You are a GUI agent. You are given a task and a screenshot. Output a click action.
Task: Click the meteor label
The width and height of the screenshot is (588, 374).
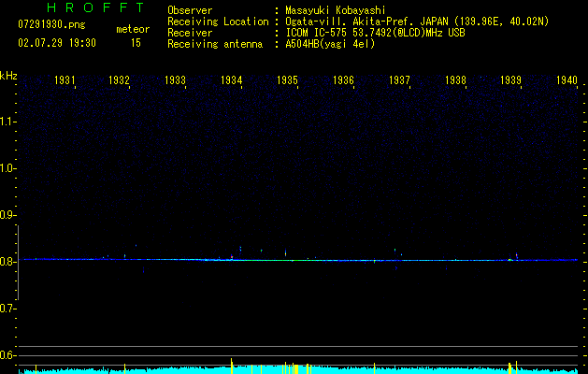[133, 29]
